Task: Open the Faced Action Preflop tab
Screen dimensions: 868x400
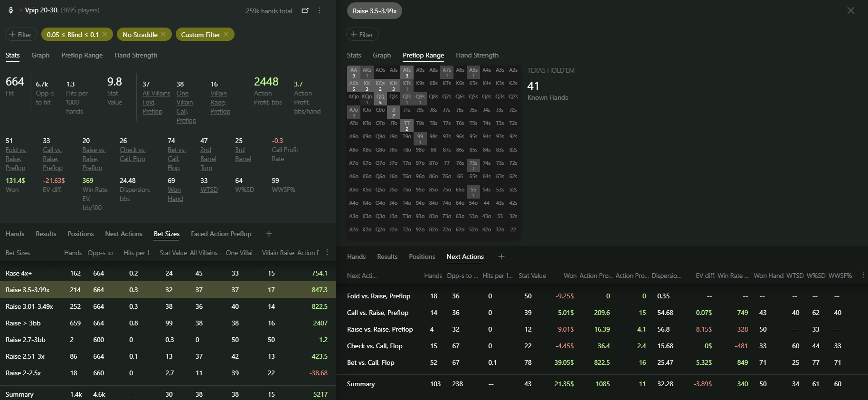Action: click(x=221, y=234)
